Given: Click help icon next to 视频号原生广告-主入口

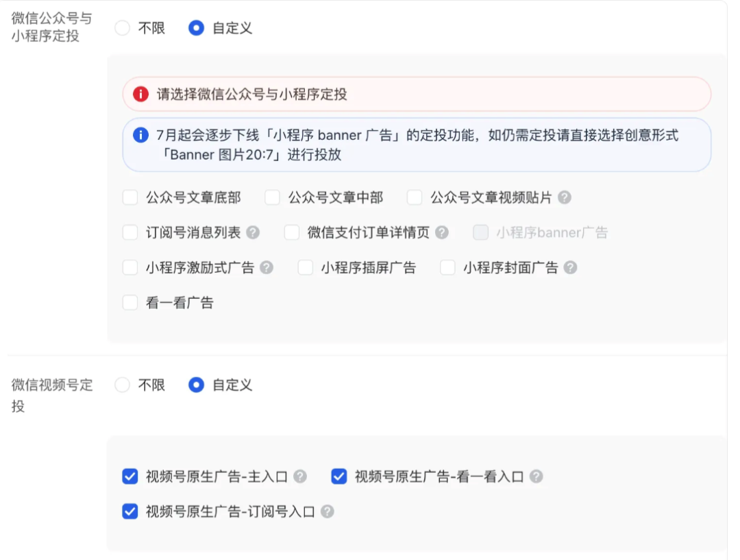Looking at the screenshot, I should click(x=300, y=476).
